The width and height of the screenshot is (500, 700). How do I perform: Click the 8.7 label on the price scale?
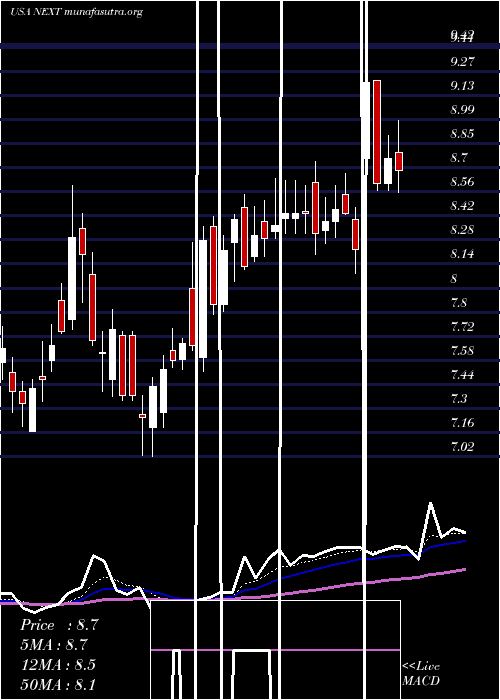459,158
